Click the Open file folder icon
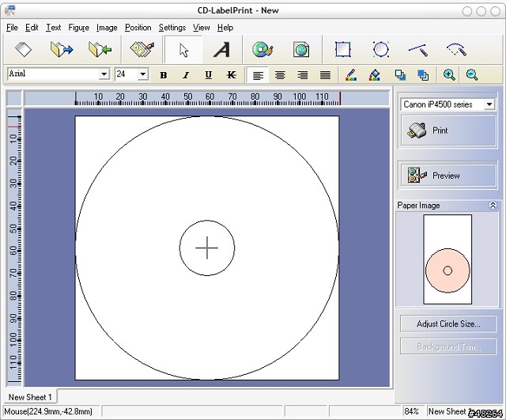The height and width of the screenshot is (420, 506). [62, 50]
